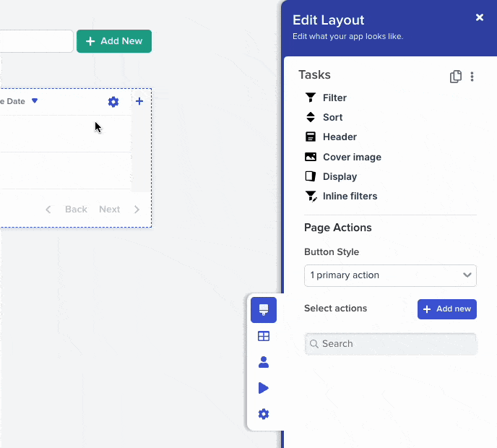Click the blue Add new action button
The image size is (497, 448).
click(x=447, y=309)
